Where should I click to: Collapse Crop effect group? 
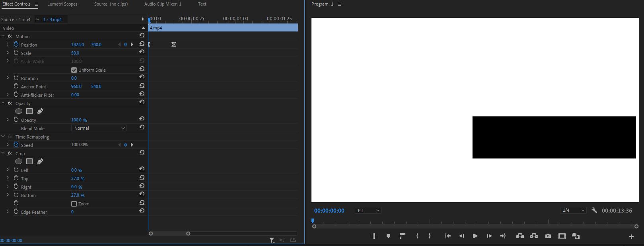click(x=3, y=153)
